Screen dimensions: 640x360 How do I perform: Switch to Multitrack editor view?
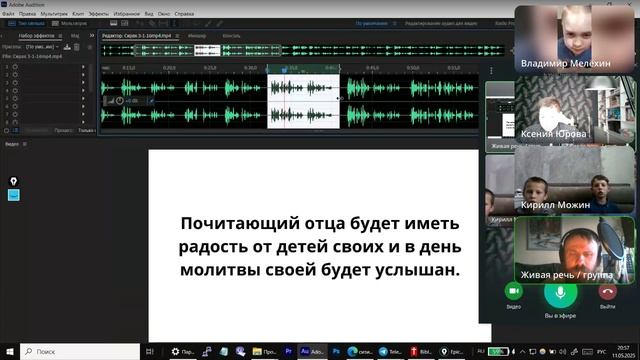(70, 24)
